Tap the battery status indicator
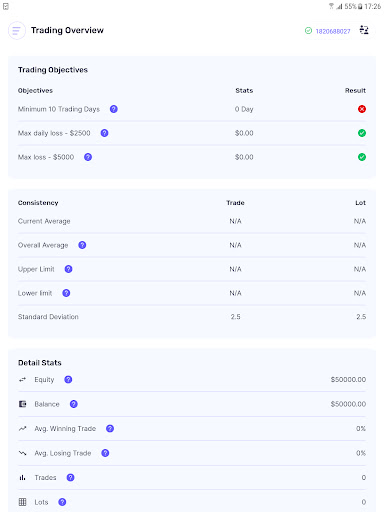384x512 pixels. pyautogui.click(x=360, y=6)
